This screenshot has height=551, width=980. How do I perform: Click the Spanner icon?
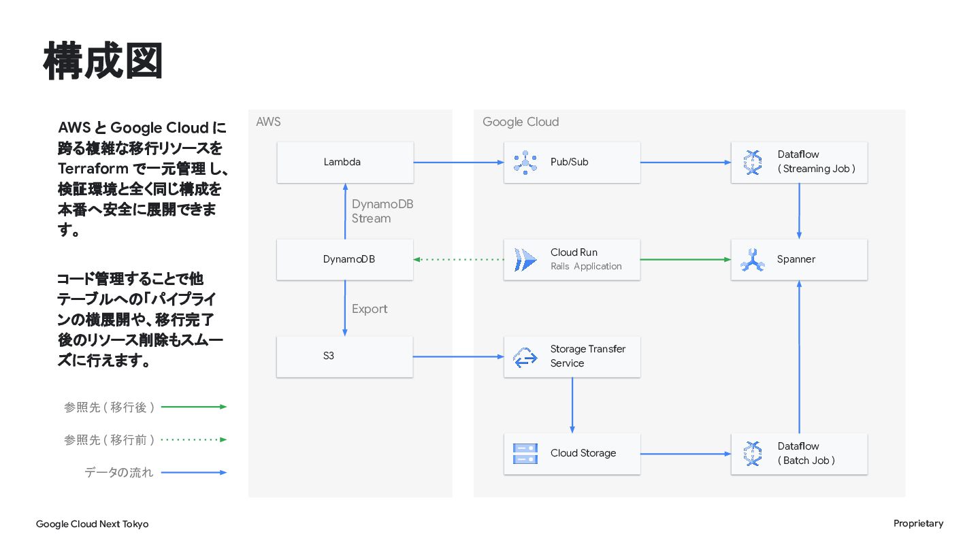752,259
